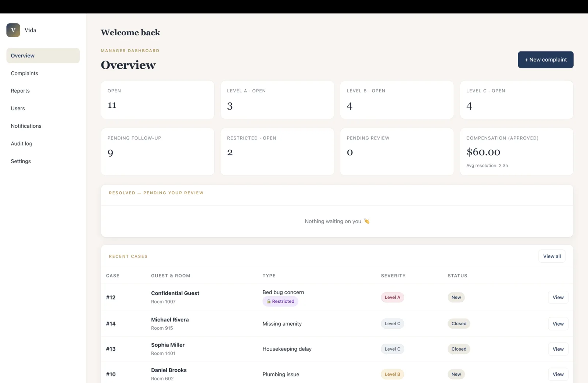Click New status badge for case #12

(x=456, y=297)
